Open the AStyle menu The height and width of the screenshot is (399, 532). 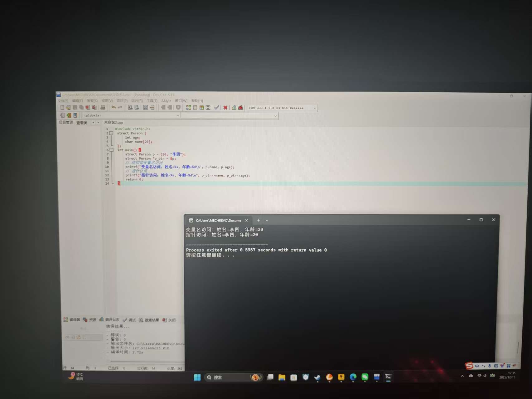(166, 101)
